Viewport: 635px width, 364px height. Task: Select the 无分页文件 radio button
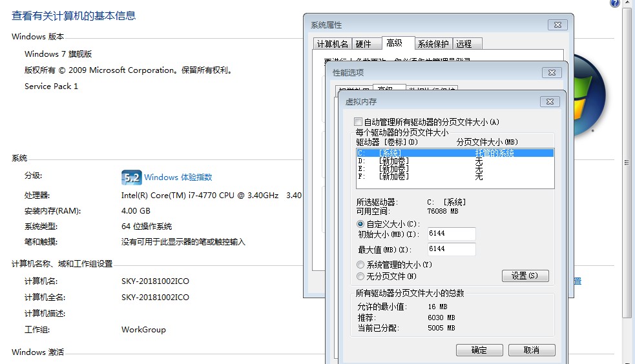point(360,276)
